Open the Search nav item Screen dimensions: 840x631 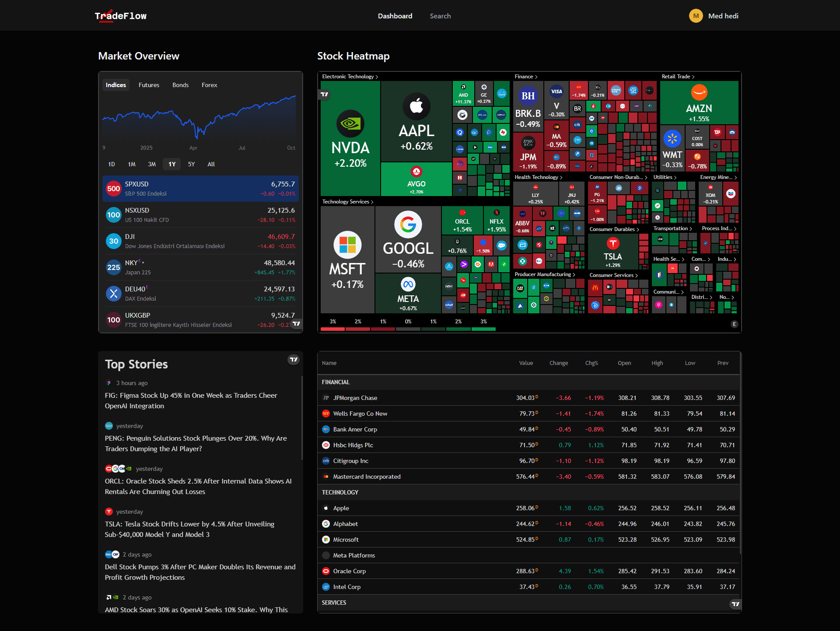click(440, 16)
